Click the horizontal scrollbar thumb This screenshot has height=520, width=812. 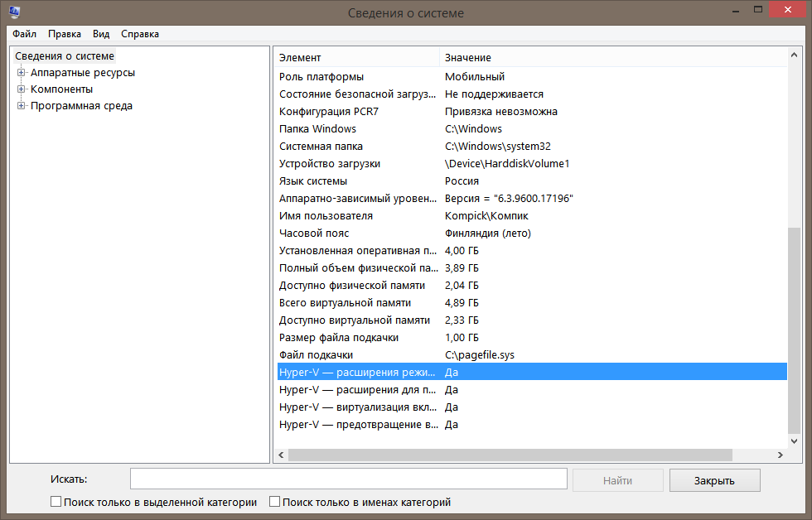click(x=510, y=455)
